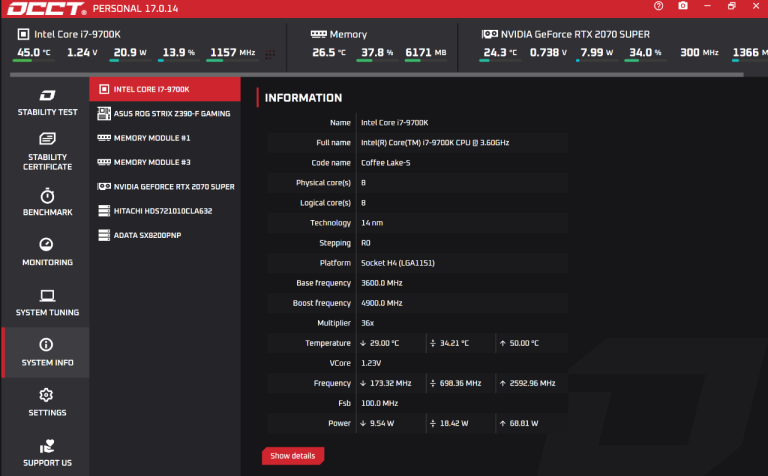Open the Stability Certificate section

point(47,152)
